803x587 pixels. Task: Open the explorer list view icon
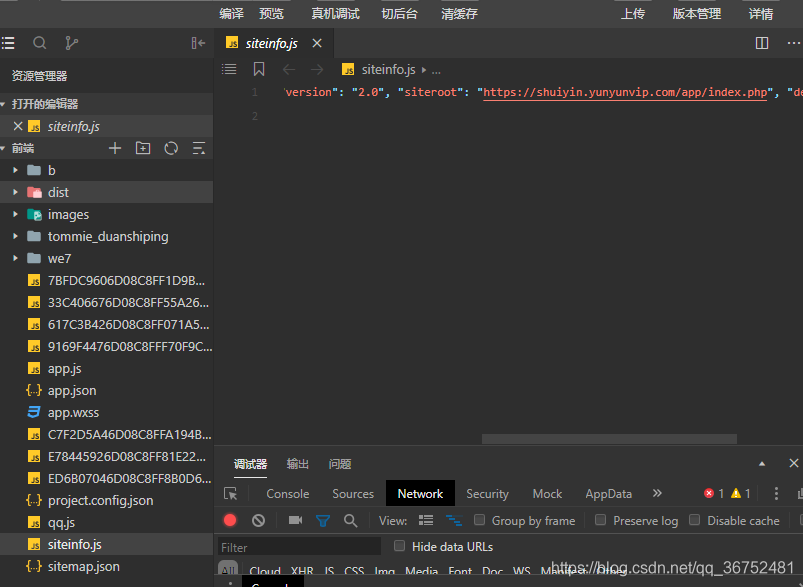point(8,43)
